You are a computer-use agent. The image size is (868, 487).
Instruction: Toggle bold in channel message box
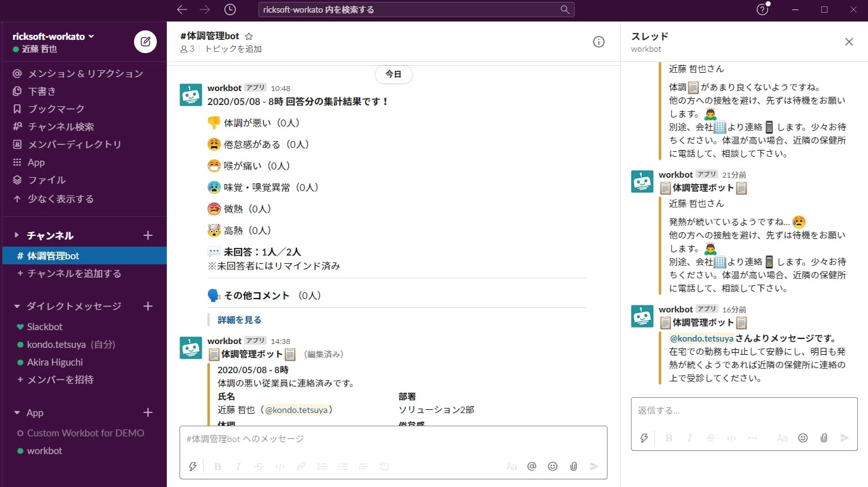tap(217, 466)
